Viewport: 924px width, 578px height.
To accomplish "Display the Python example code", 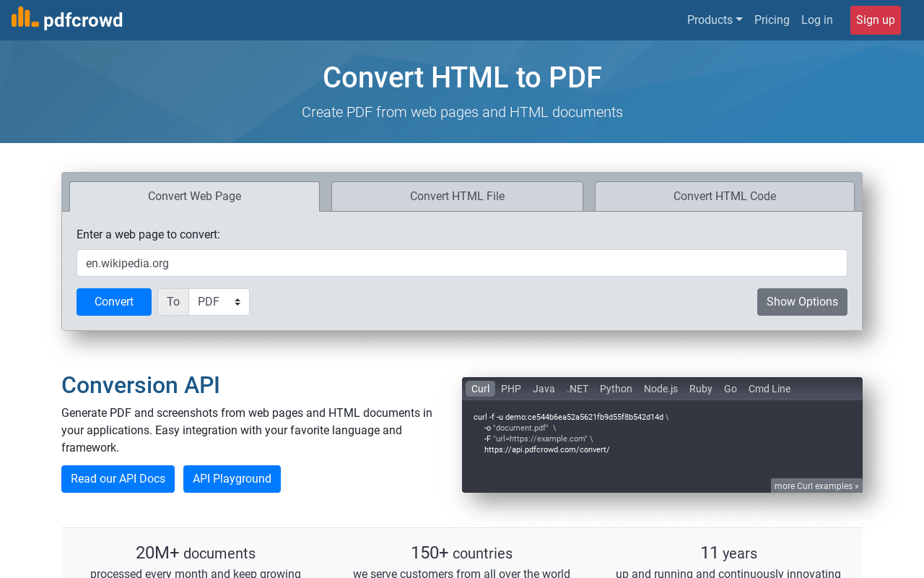I will pos(615,389).
